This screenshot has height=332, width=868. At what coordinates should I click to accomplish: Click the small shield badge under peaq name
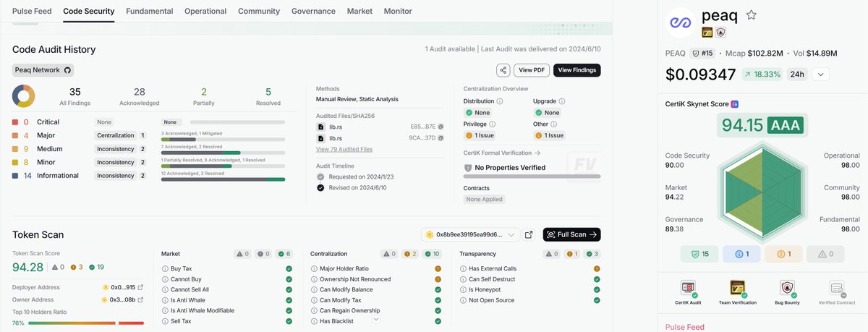[x=720, y=33]
